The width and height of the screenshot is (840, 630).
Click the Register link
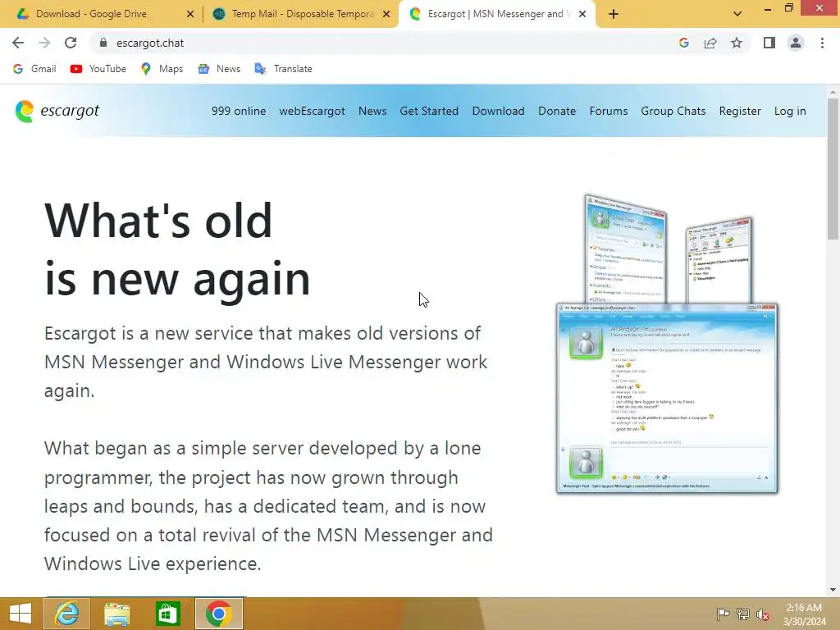click(x=740, y=111)
